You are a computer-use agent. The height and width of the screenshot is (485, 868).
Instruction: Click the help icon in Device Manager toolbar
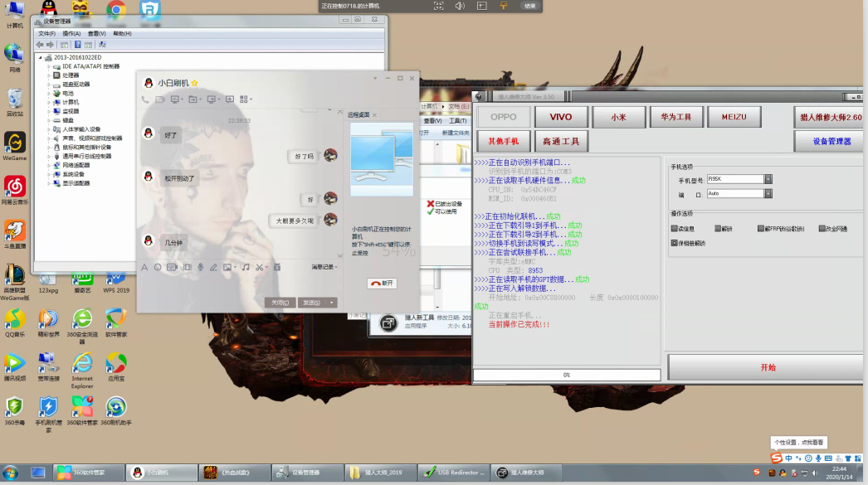pyautogui.click(x=77, y=45)
